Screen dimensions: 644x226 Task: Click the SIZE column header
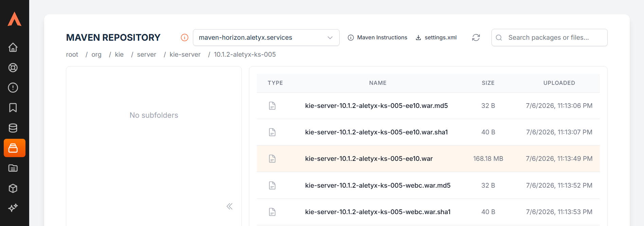tap(488, 83)
